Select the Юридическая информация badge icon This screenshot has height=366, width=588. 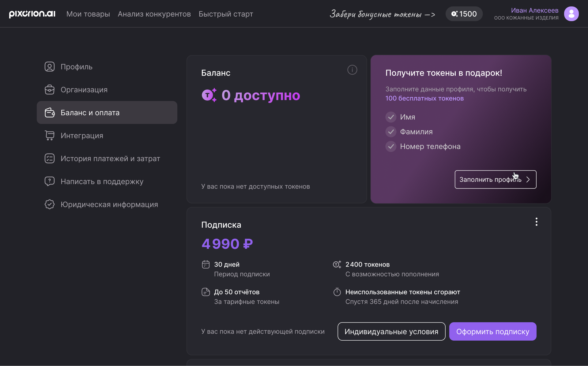coord(50,204)
